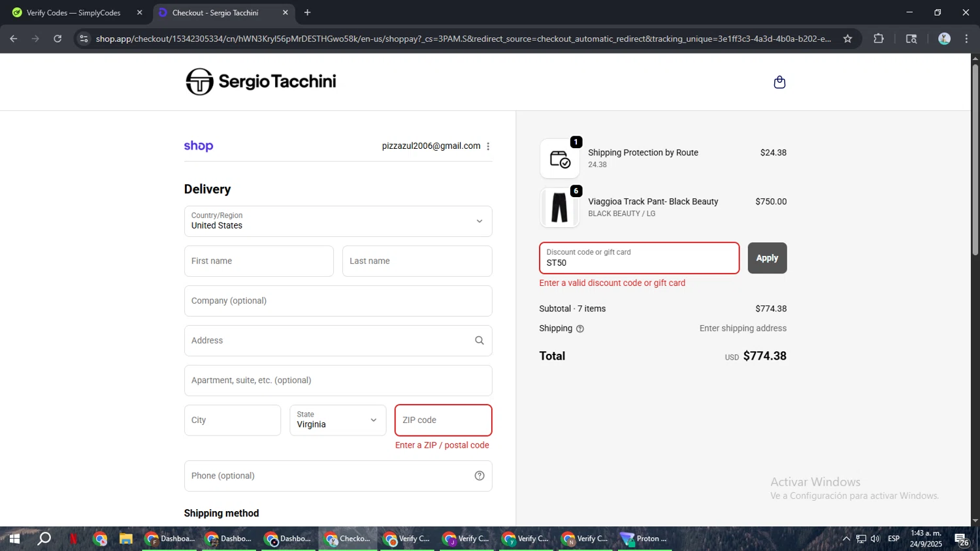Open browser extensions puzzle icon
980x551 pixels.
click(879, 39)
